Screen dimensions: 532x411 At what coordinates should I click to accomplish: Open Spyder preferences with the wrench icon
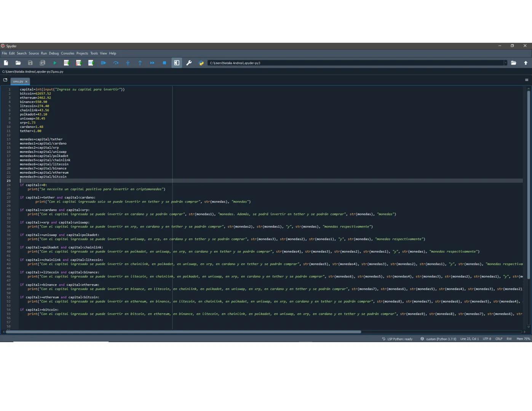[189, 63]
